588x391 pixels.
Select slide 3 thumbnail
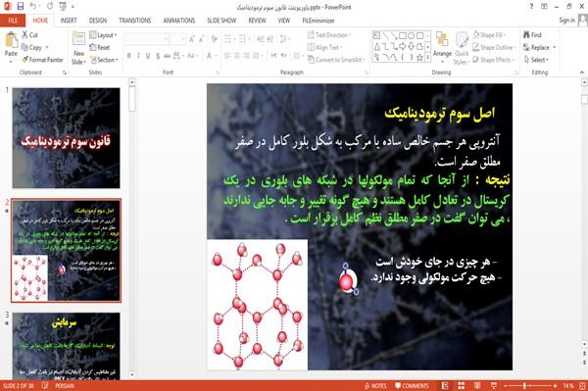tap(66, 346)
